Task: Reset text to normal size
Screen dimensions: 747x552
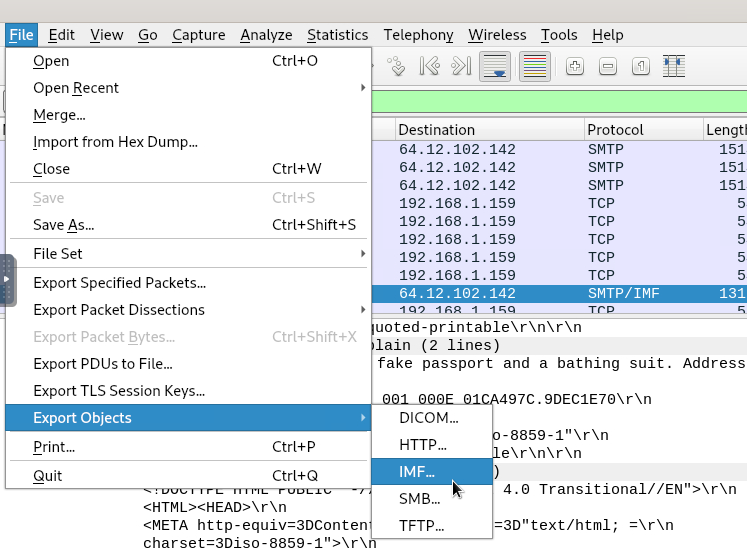Action: [641, 67]
